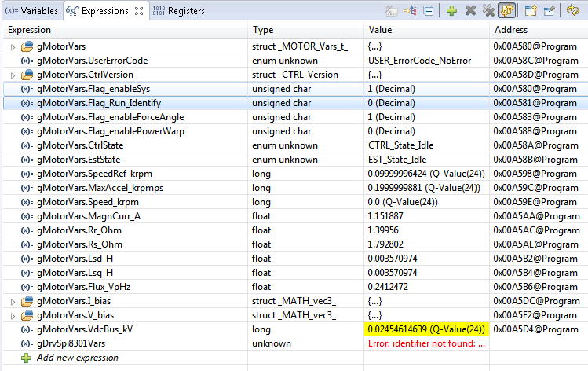
Task: Remove selected expression with single X icon
Action: (x=470, y=10)
